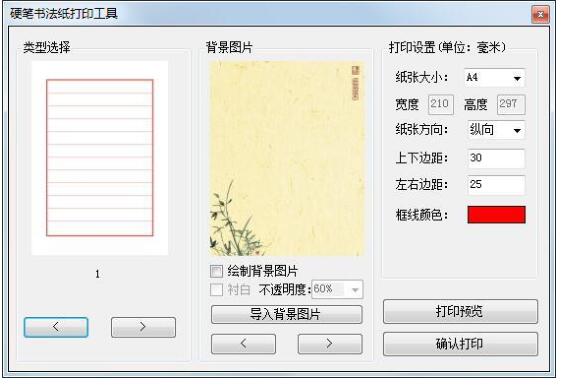The height and width of the screenshot is (385, 561).
Task: Click the 左右边距 field showing 25
Action: [496, 185]
